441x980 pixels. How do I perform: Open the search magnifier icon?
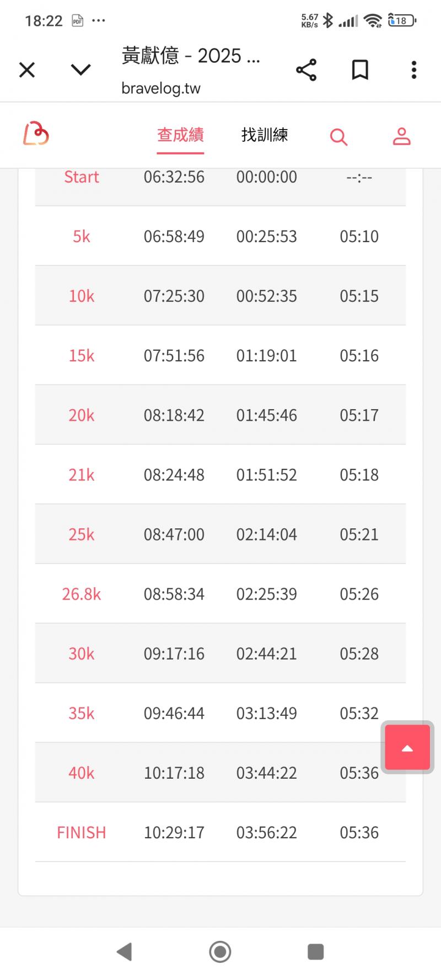pos(338,136)
